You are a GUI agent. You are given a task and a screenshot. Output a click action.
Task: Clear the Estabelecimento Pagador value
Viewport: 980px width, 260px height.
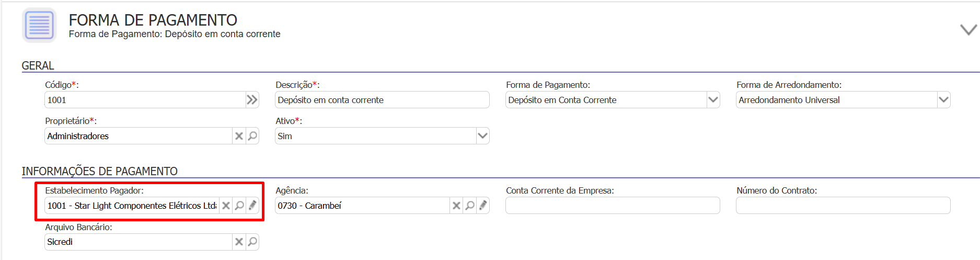click(226, 206)
